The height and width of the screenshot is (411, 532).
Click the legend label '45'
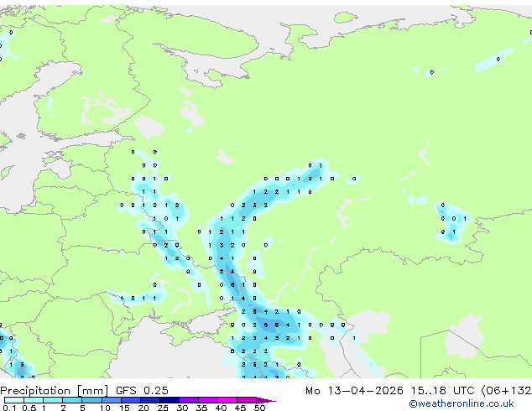point(240,408)
